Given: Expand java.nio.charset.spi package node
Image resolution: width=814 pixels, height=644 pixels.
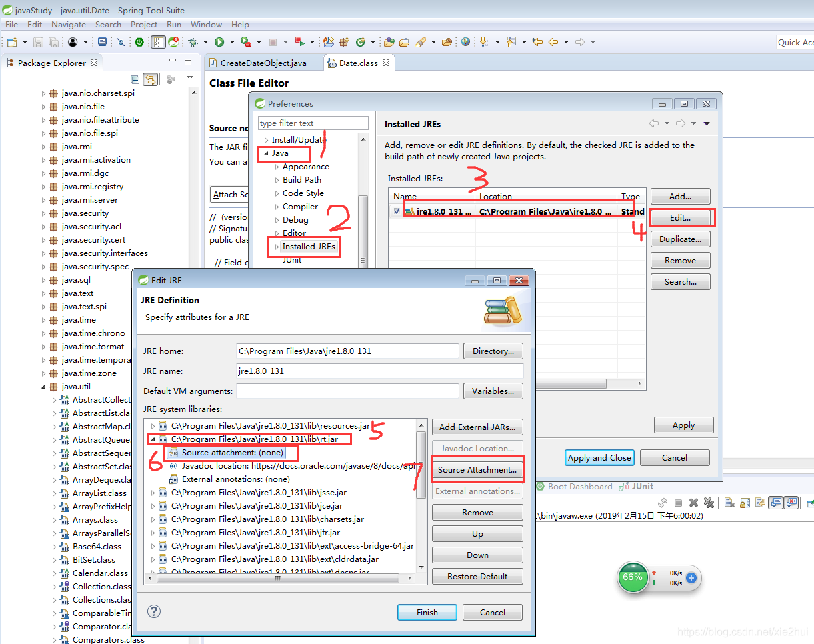Looking at the screenshot, I should tap(44, 93).
